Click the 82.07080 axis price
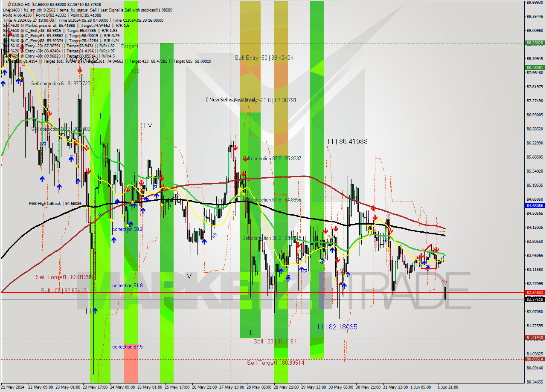The image size is (546, 392). click(x=535, y=312)
